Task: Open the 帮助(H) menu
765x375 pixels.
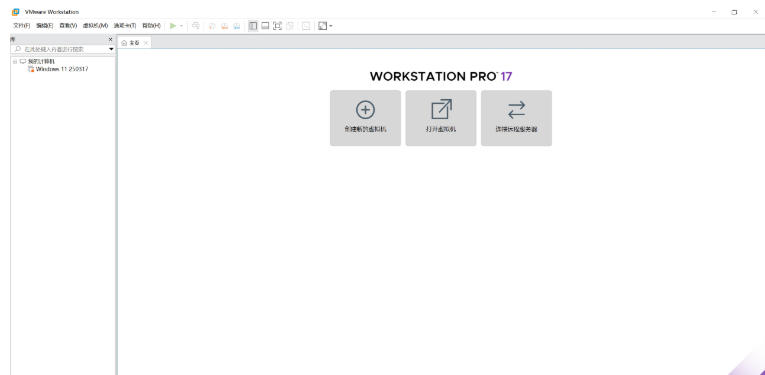Action: pyautogui.click(x=151, y=26)
